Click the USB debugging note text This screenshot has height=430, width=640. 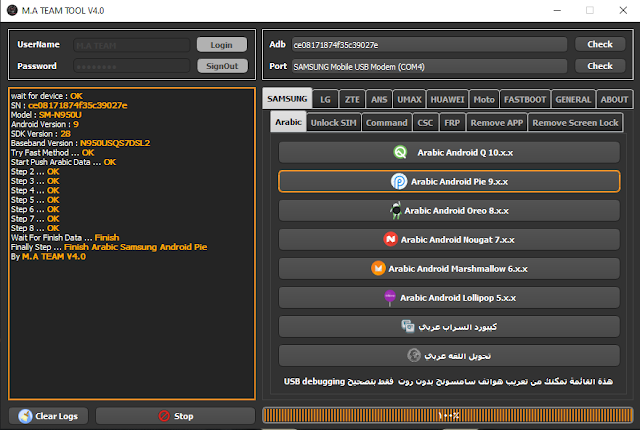tap(448, 381)
